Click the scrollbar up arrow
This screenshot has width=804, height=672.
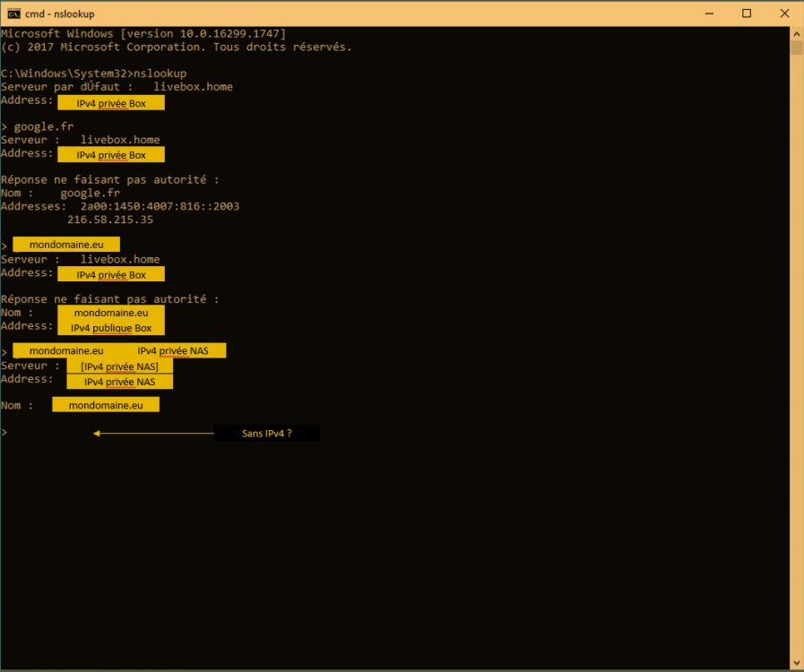click(x=796, y=33)
